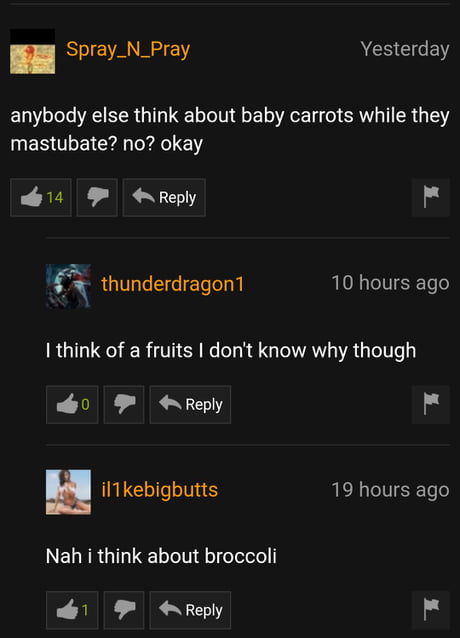Like the Spray_N_Pray comment with thumbs up

click(x=41, y=198)
